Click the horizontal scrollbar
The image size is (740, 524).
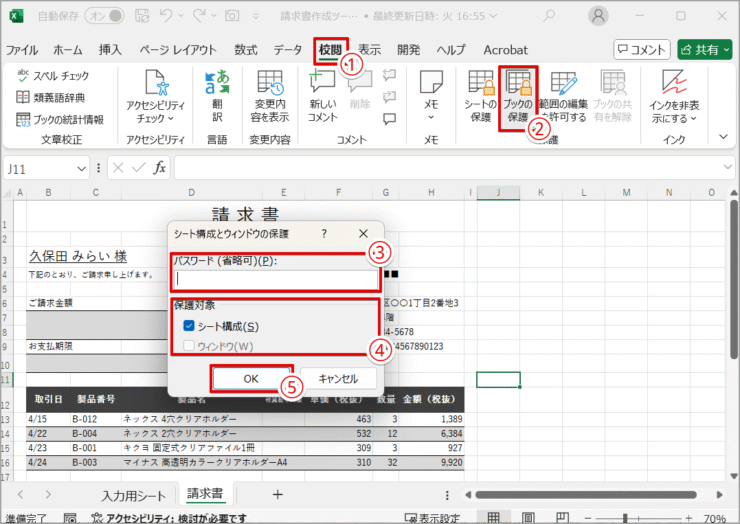pos(586,495)
